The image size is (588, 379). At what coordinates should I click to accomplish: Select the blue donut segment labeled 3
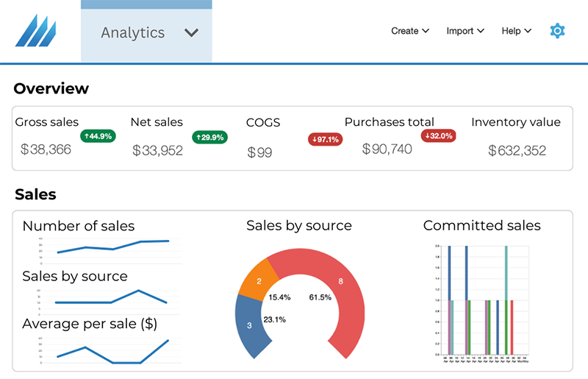coord(250,325)
